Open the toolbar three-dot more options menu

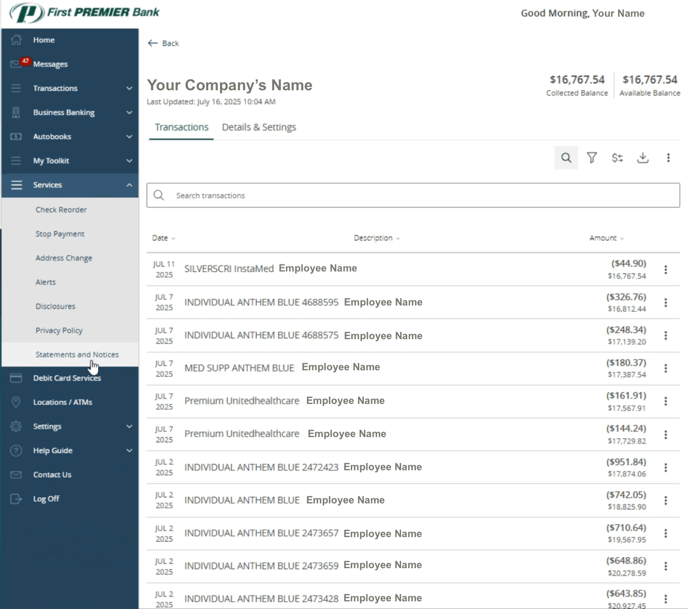coord(668,158)
